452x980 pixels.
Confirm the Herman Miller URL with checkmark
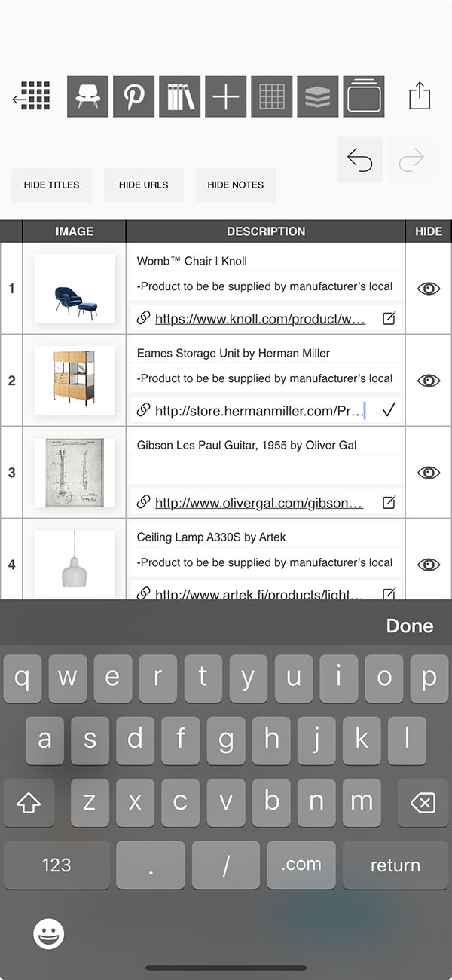tap(389, 411)
